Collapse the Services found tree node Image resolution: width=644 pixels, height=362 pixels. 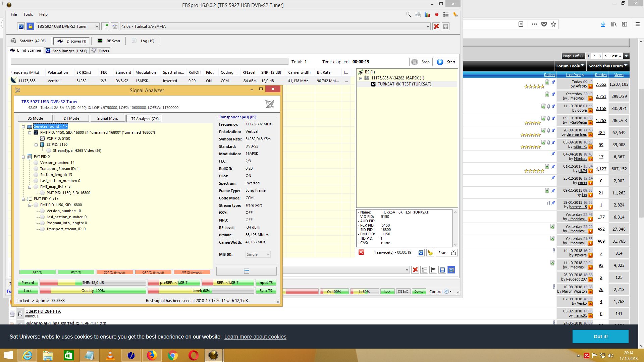(x=23, y=126)
